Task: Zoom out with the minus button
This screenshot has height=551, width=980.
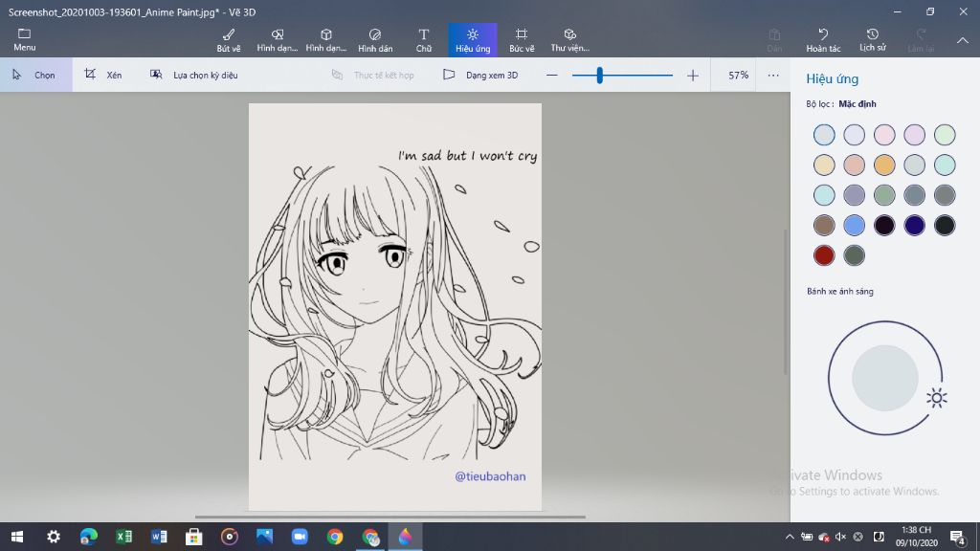Action: (551, 76)
